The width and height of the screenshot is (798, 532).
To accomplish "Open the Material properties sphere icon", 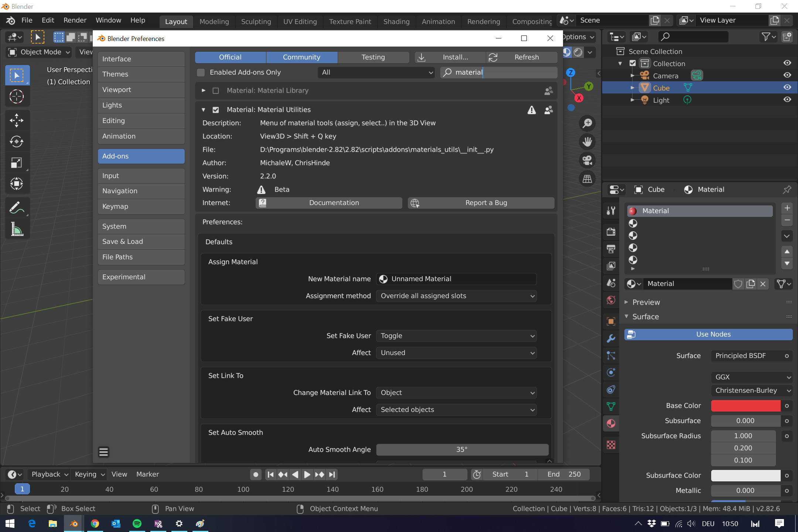I will (611, 423).
